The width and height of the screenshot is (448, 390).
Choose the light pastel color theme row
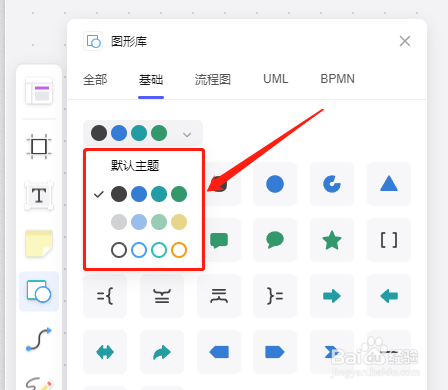pyautogui.click(x=149, y=222)
